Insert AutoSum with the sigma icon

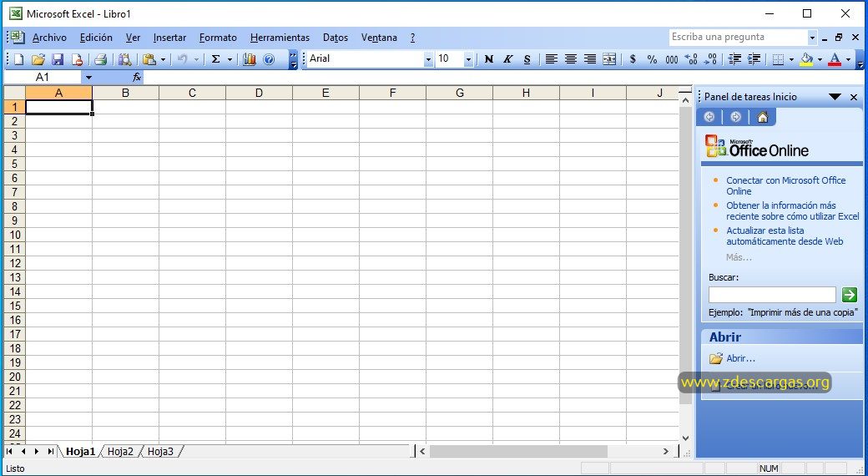216,59
